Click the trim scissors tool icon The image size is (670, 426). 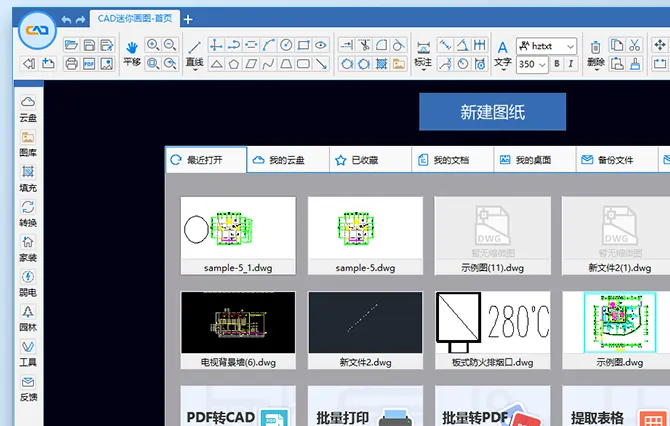pos(364,45)
